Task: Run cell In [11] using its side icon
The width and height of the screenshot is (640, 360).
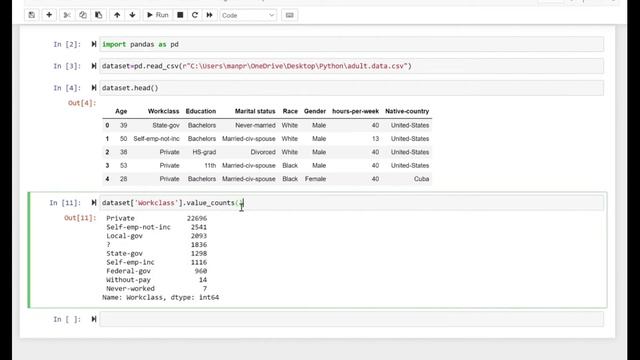Action: 94,202
